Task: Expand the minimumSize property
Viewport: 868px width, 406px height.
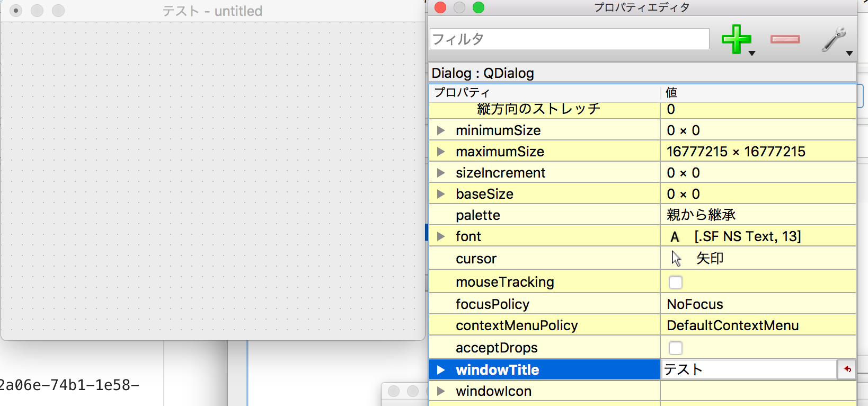Action: (x=440, y=130)
